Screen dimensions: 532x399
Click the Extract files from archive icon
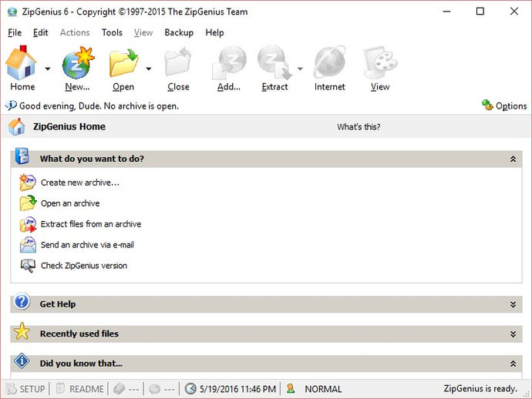pyautogui.click(x=28, y=224)
